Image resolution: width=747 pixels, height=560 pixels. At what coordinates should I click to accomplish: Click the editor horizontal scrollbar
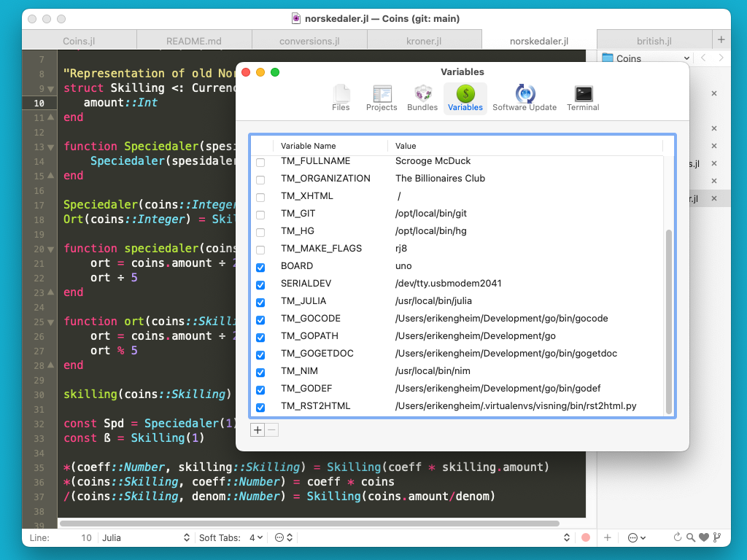click(x=309, y=524)
